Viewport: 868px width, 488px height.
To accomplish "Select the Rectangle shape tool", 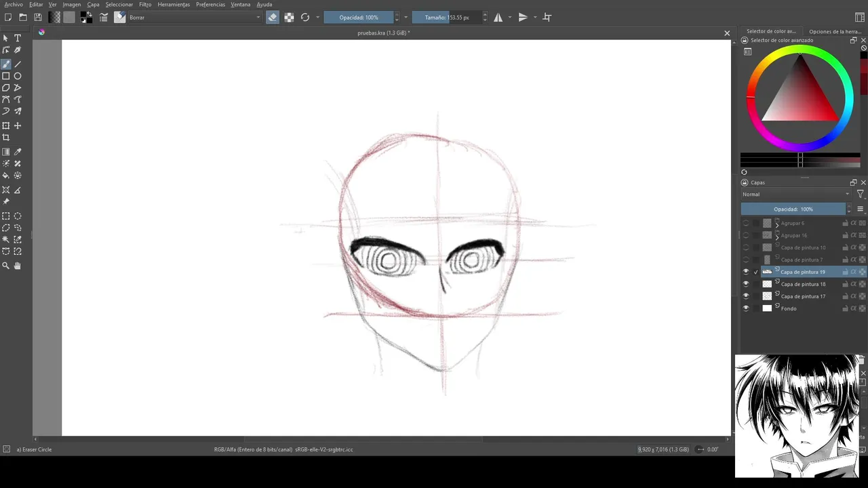I will tap(6, 76).
